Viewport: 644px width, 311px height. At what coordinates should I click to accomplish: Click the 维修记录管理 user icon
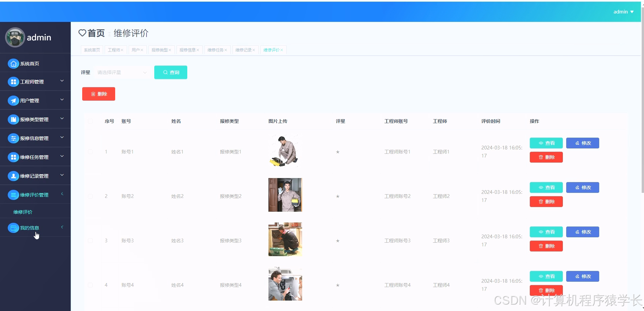click(13, 175)
